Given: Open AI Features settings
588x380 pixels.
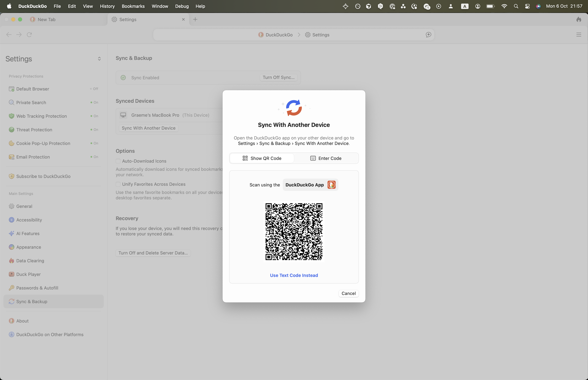Looking at the screenshot, I should tap(27, 233).
